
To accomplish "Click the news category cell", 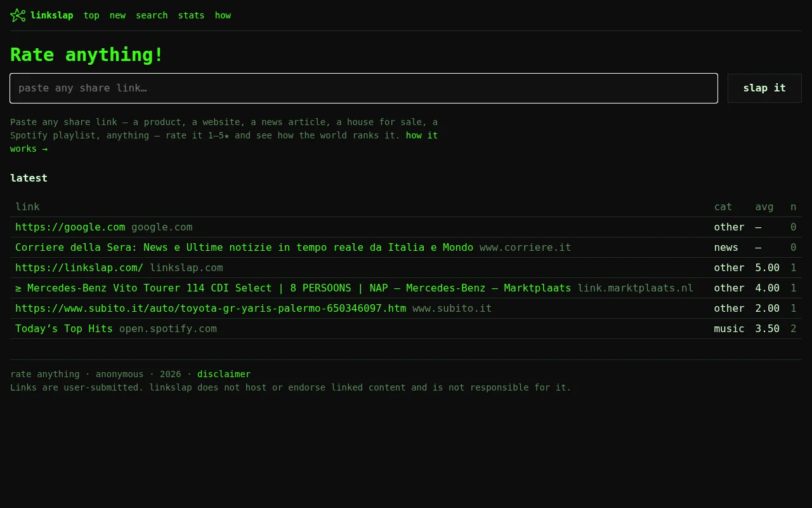I will click(726, 248).
